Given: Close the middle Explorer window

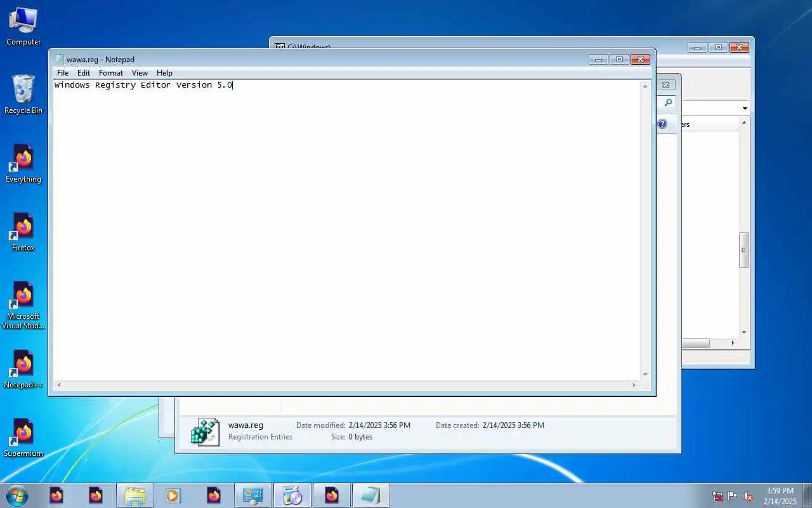Looking at the screenshot, I should pyautogui.click(x=665, y=84).
